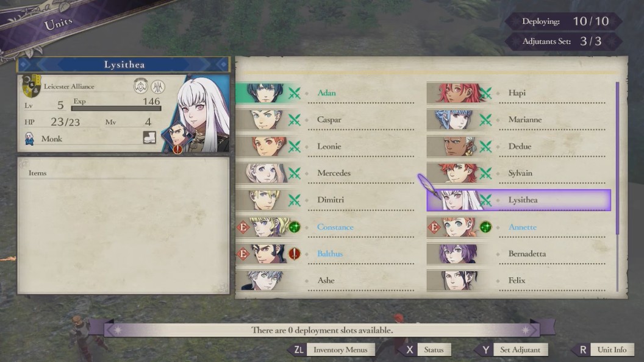Click the Leicester Alliance crest shield icon
Viewport: 644px width, 362px height.
click(x=32, y=85)
